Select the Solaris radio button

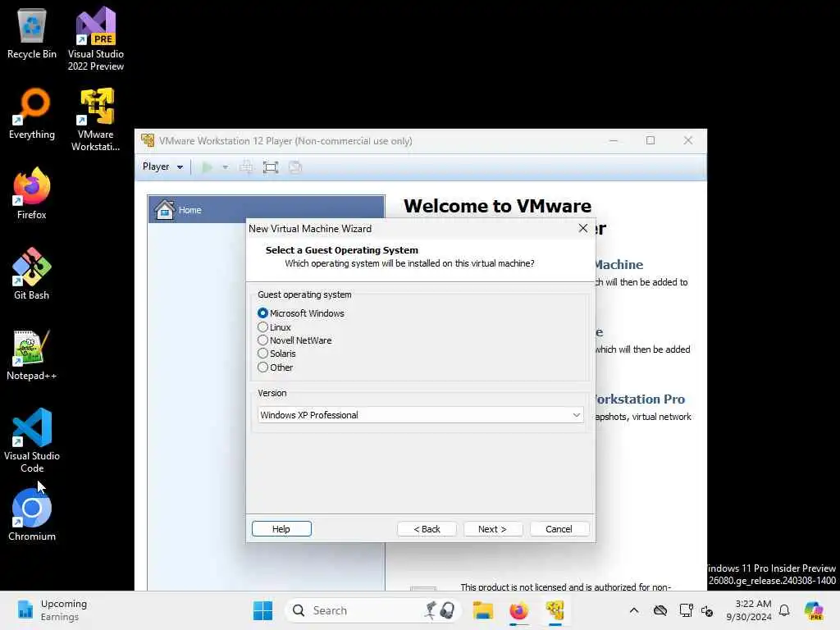(x=262, y=354)
